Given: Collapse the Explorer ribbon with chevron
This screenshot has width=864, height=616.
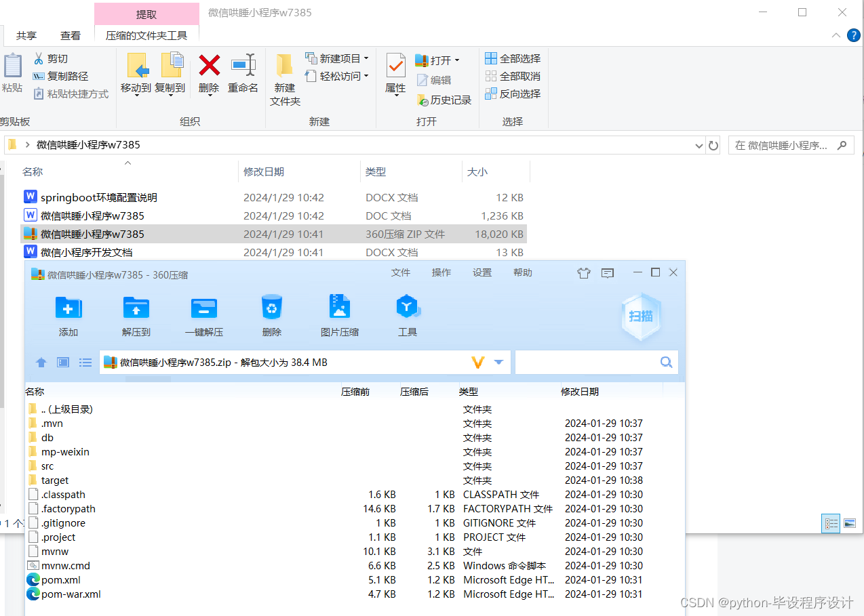Looking at the screenshot, I should pyautogui.click(x=837, y=35).
